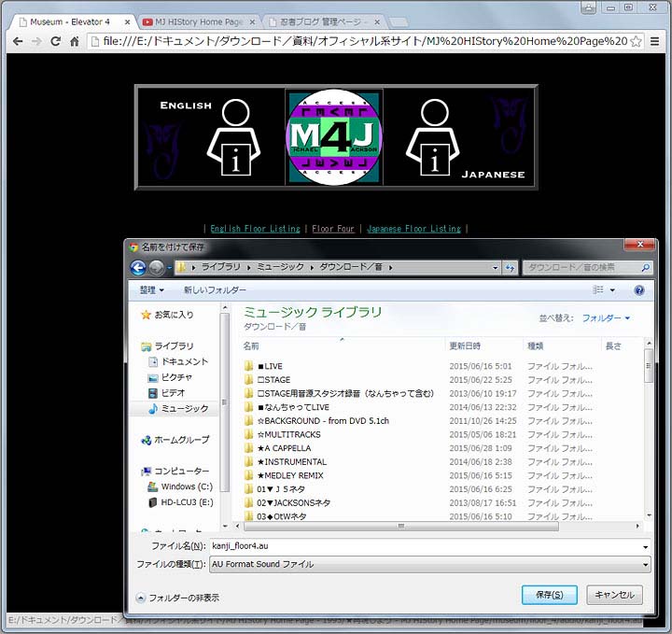This screenshot has width=672, height=634.
Task: Open the ★A CAPPELLA folder
Action: (278, 448)
